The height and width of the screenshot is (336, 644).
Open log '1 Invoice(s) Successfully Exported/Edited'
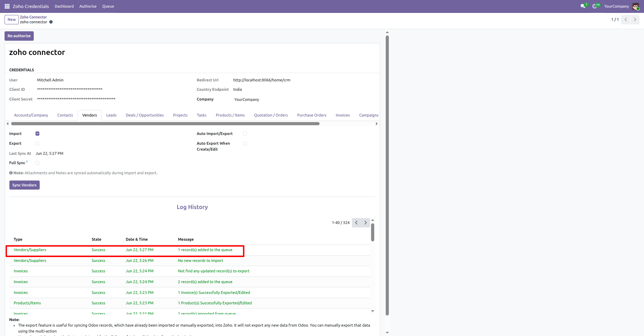coord(189,293)
